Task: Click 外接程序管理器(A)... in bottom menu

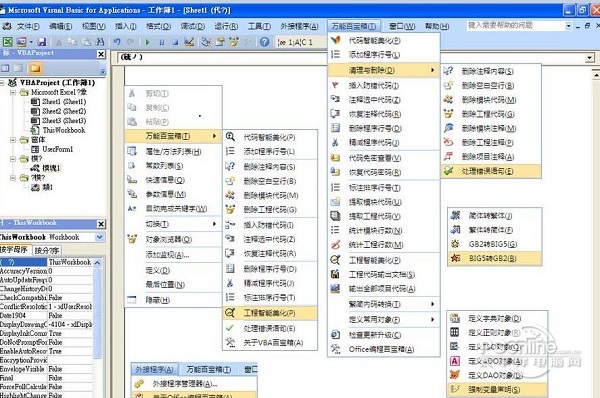Action: click(x=193, y=383)
